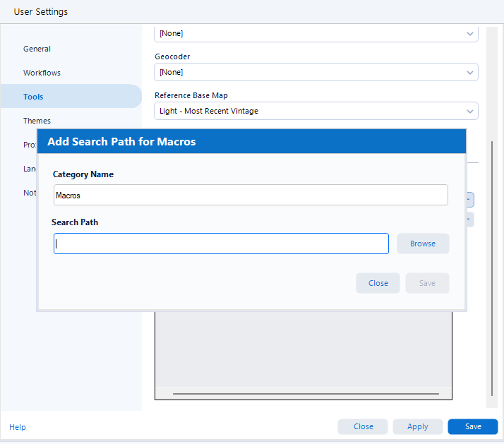This screenshot has width=504, height=444.
Task: Click Save in the Add Search Path dialog
Action: click(427, 283)
